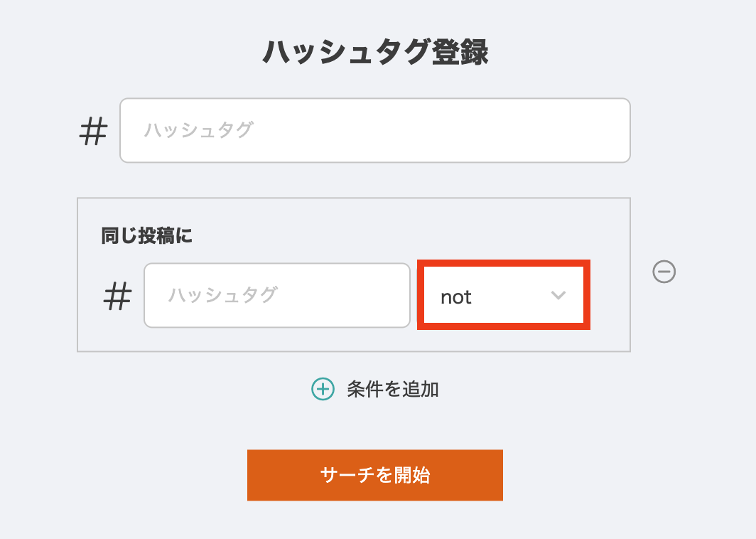Viewport: 756px width, 539px height.
Task: Click the hashtag field inside the condition box
Action: point(276,295)
